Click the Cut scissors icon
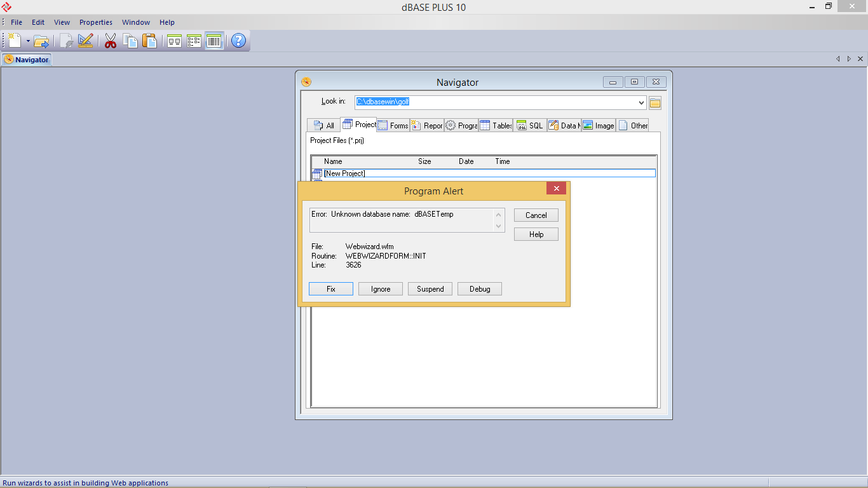 tap(111, 41)
